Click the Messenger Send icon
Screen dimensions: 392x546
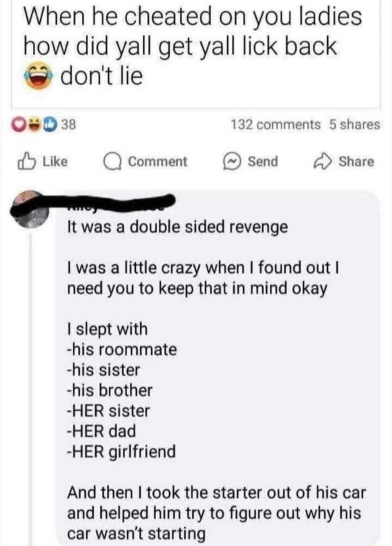(x=232, y=162)
